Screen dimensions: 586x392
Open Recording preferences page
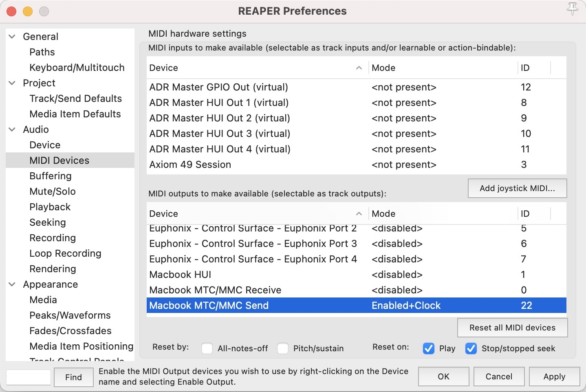click(x=53, y=238)
